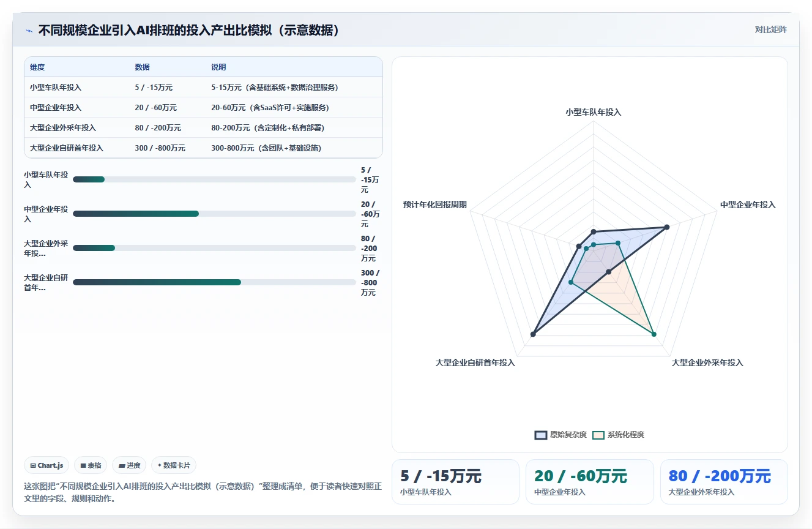Click table value 80 / -200万元
Image resolution: width=812 pixels, height=529 pixels.
coord(158,128)
